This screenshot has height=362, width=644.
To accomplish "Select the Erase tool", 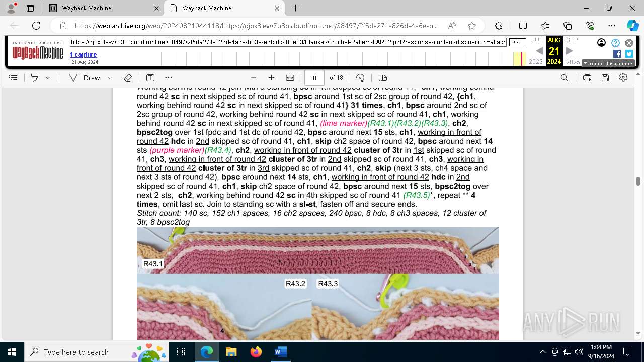I will [x=128, y=78].
